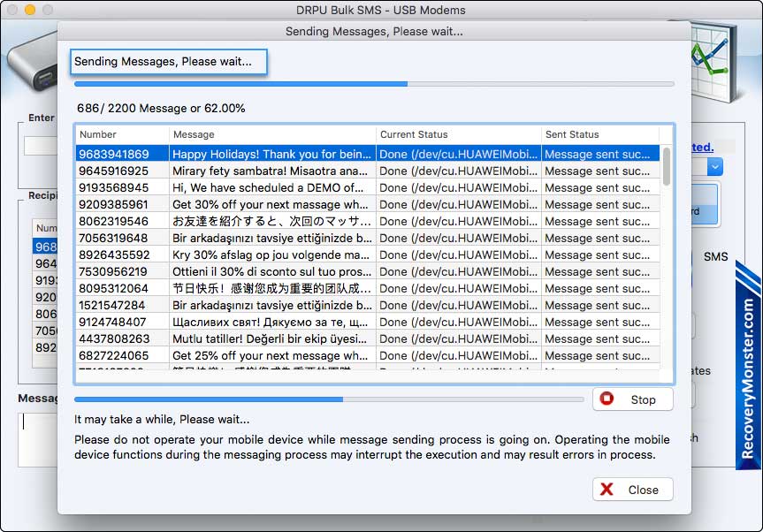Screen dimensions: 763x532
Task: Click the Current Status column header
Action: (458, 134)
